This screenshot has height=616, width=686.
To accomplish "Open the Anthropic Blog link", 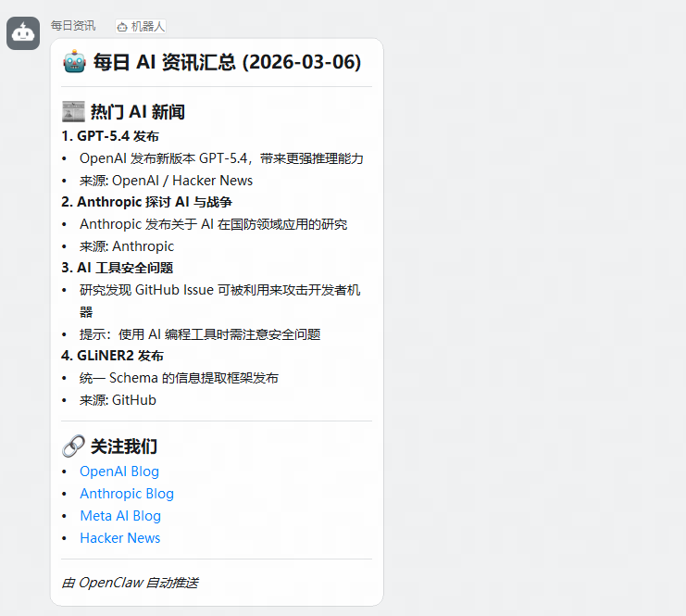I will click(x=127, y=494).
